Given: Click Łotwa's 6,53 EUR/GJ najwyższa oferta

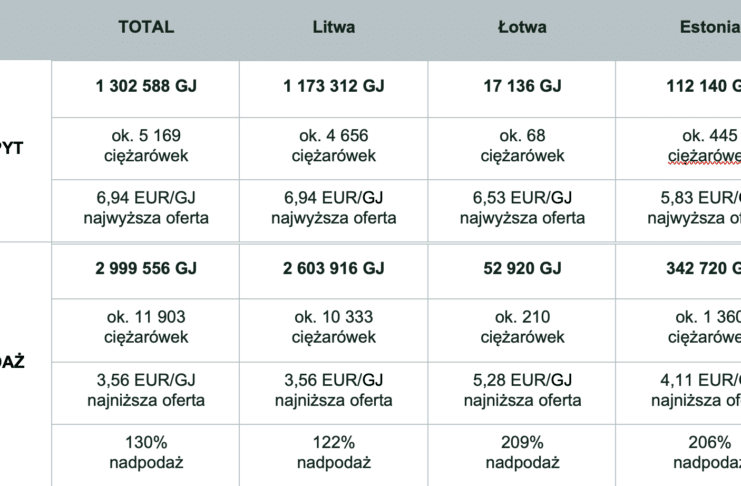Looking at the screenshot, I should (x=522, y=210).
